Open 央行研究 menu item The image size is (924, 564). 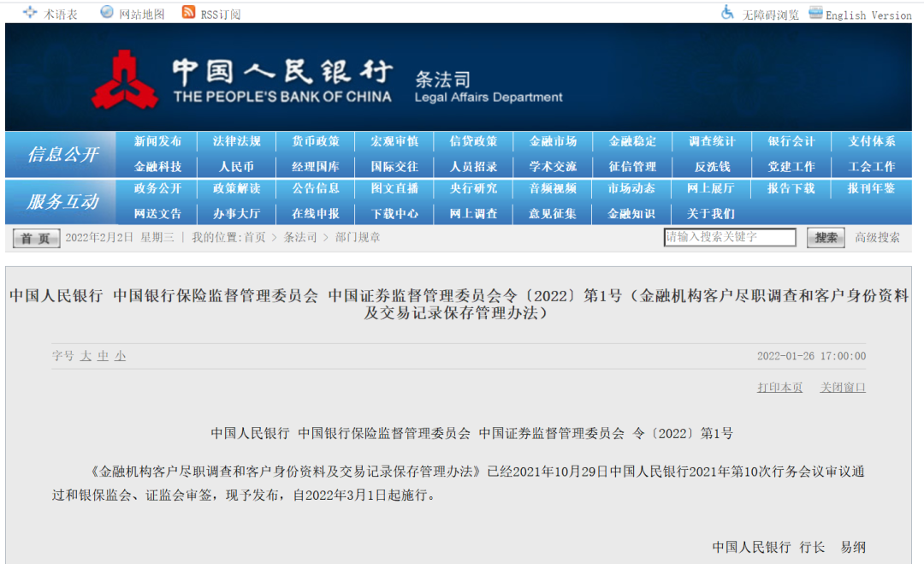point(473,188)
